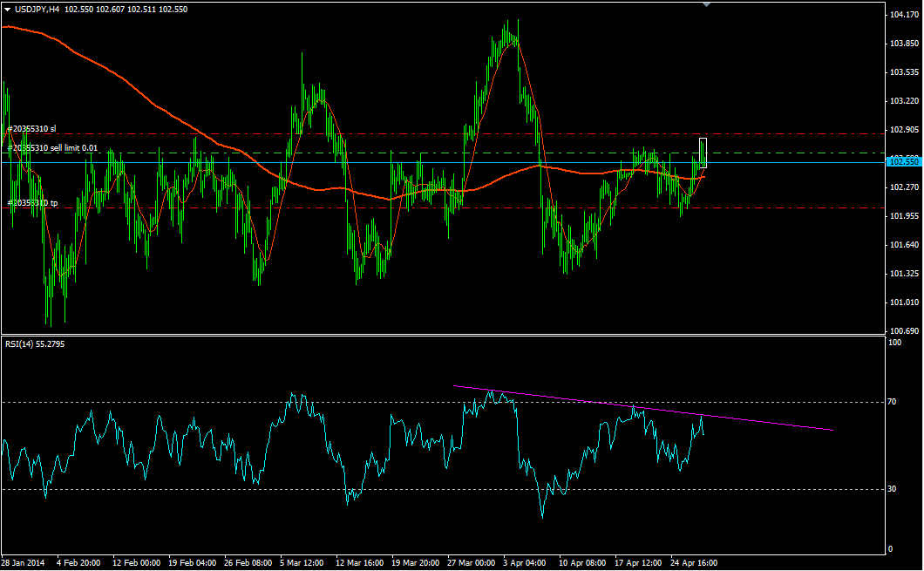Click the 101.010 price axis value
Screen dimensions: 924x571
[x=905, y=302]
